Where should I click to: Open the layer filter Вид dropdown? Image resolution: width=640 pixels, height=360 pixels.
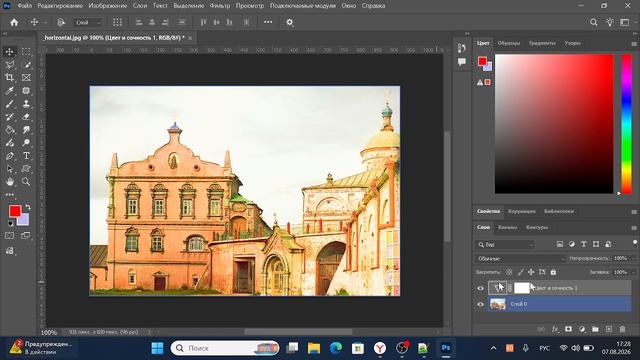[x=505, y=244]
